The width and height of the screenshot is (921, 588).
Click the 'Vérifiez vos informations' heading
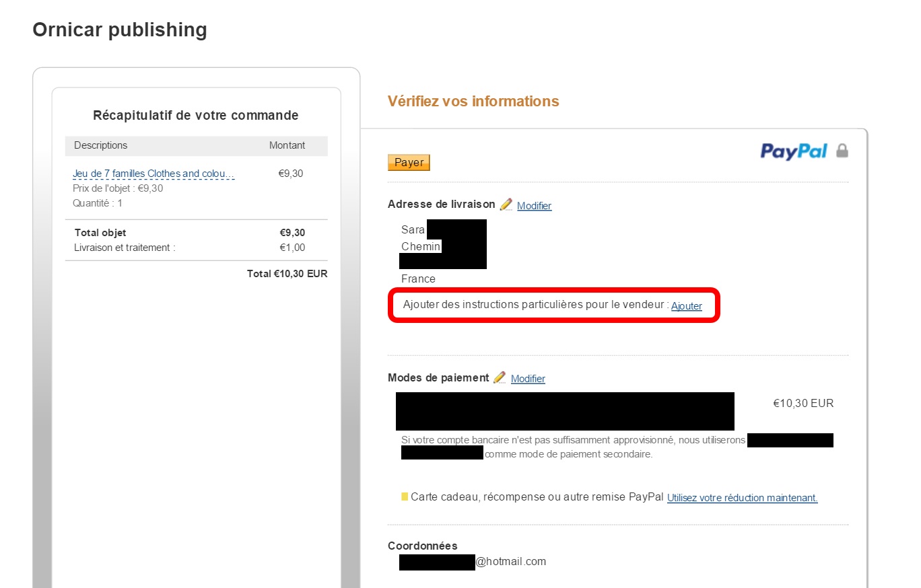(x=473, y=102)
